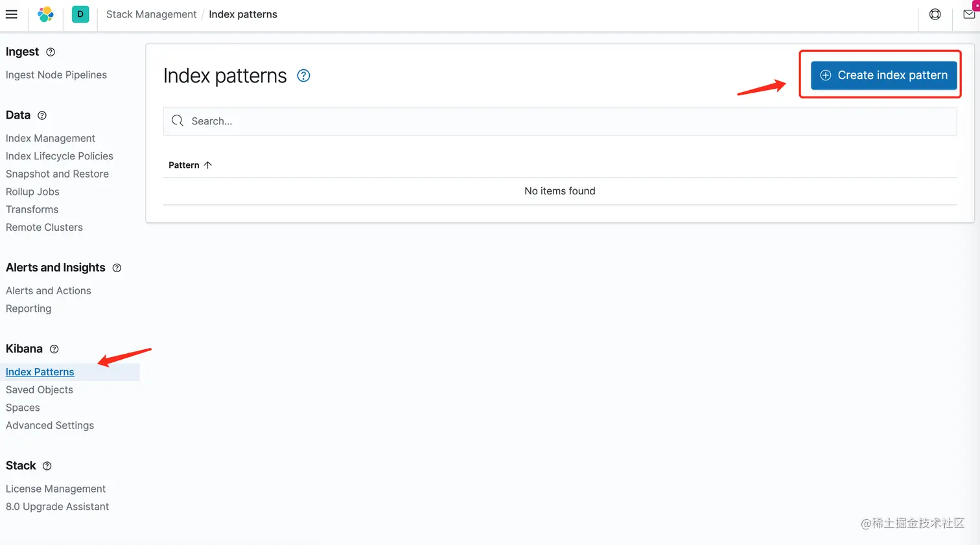
Task: Click the Data section help icon
Action: coord(42,115)
